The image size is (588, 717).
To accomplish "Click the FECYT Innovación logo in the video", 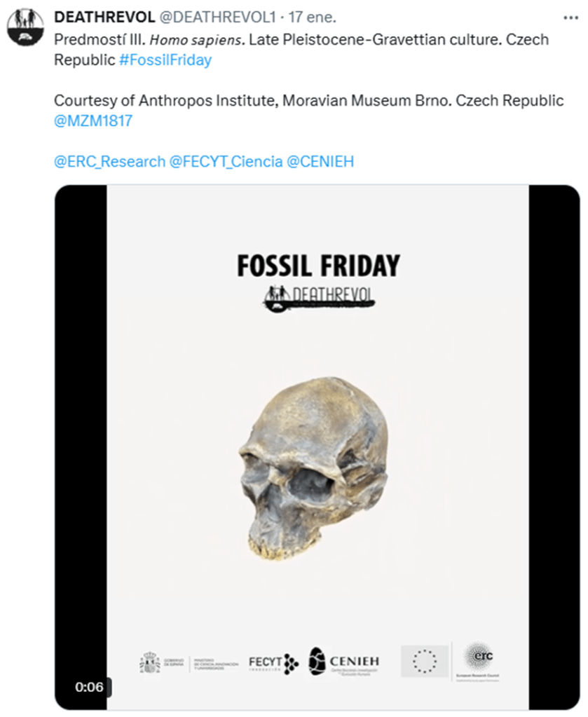I will [274, 662].
